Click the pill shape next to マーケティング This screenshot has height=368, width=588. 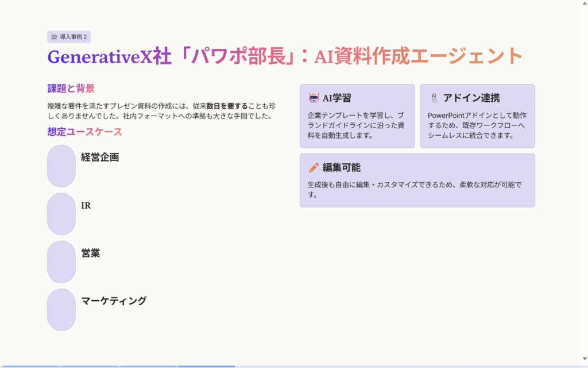coord(61,310)
